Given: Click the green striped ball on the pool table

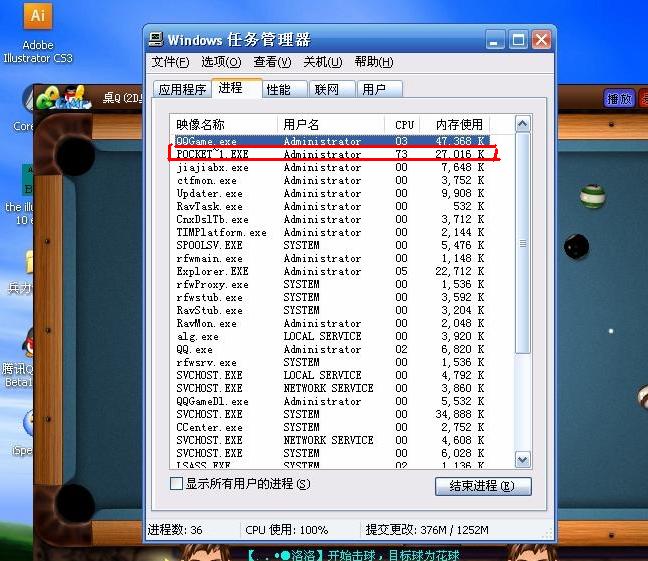Looking at the screenshot, I should [x=593, y=196].
